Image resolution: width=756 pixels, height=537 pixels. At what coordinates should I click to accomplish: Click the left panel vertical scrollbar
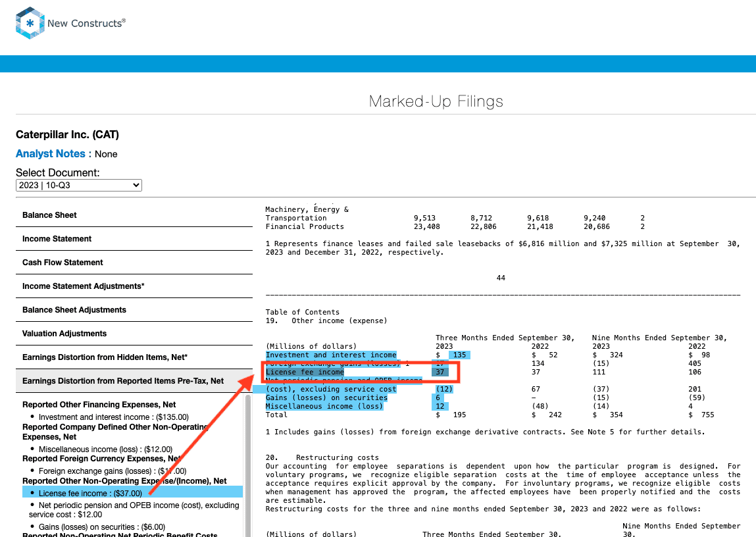coord(248,466)
